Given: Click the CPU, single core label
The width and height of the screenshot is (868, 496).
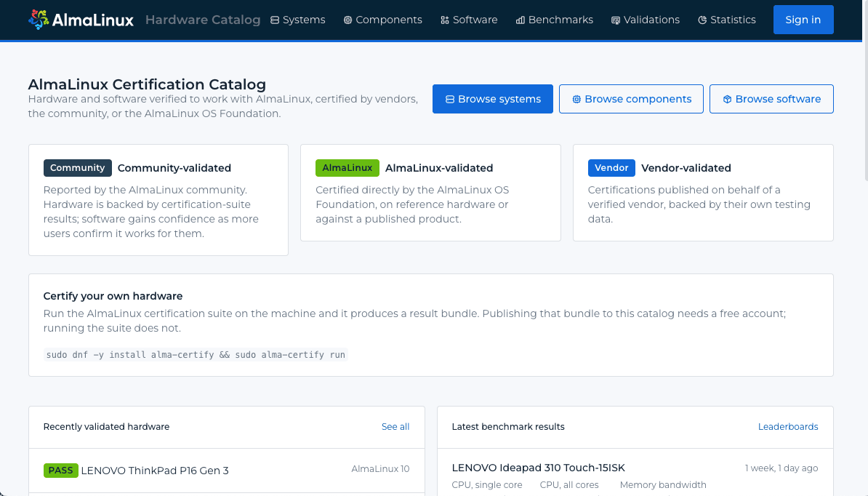Looking at the screenshot, I should [487, 485].
